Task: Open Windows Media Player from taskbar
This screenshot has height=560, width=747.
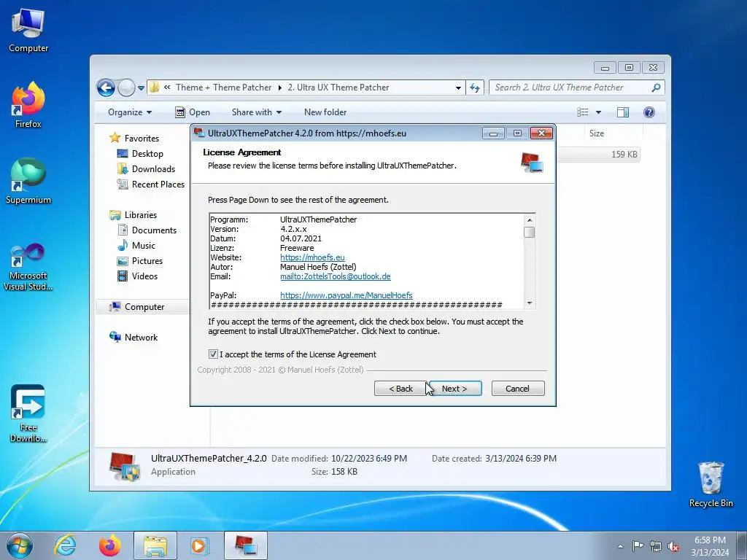Action: [x=199, y=545]
